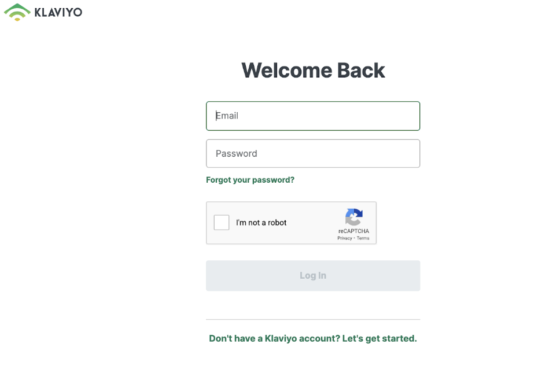Click the Welcome Back heading
The width and height of the screenshot is (538, 392).
coord(313,71)
